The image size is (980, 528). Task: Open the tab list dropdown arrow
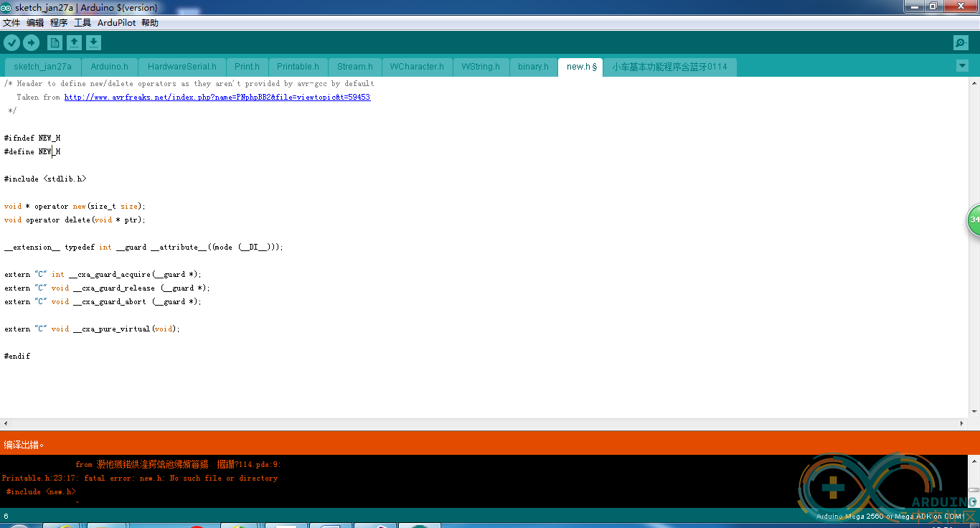coord(962,66)
